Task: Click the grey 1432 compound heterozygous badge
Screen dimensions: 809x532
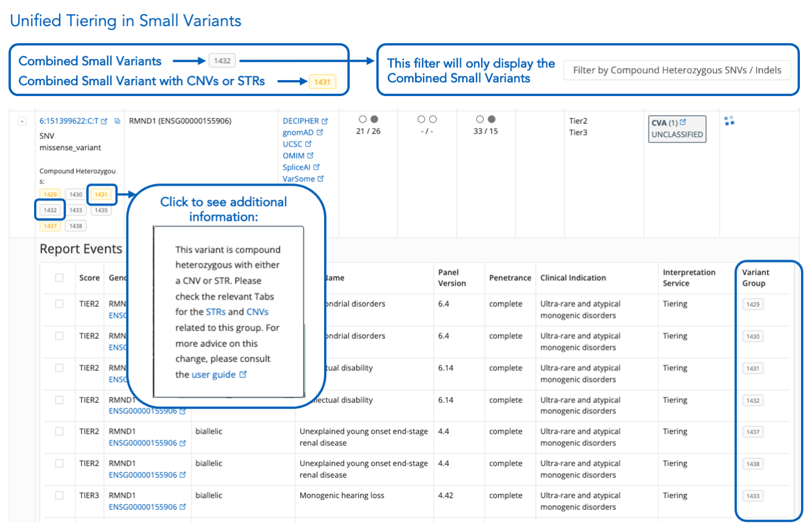Action: (x=51, y=210)
